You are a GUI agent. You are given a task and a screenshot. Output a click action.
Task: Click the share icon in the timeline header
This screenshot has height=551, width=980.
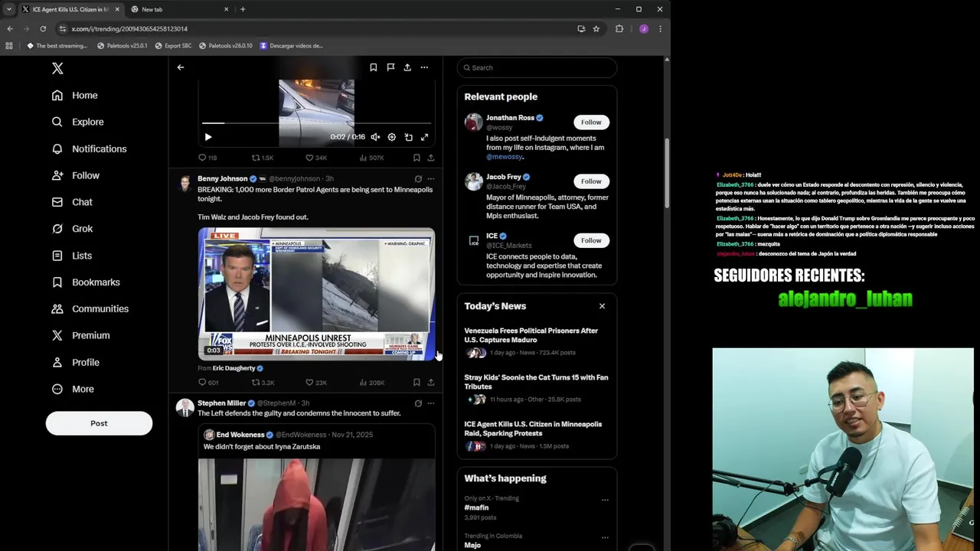pos(407,67)
